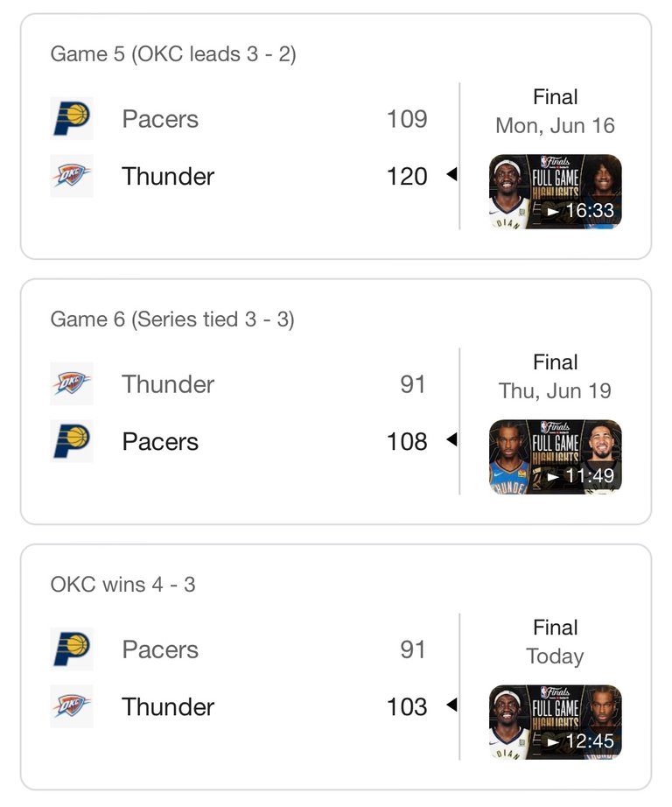Click the Thunder logo in OKC wins card
The height and width of the screenshot is (807, 672).
point(72,706)
